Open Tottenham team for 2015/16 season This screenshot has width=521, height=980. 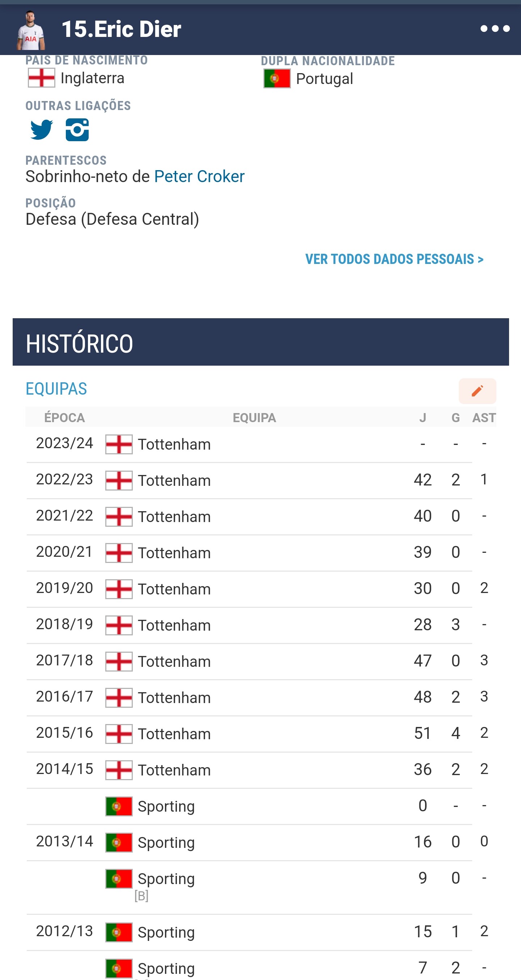pos(174,734)
